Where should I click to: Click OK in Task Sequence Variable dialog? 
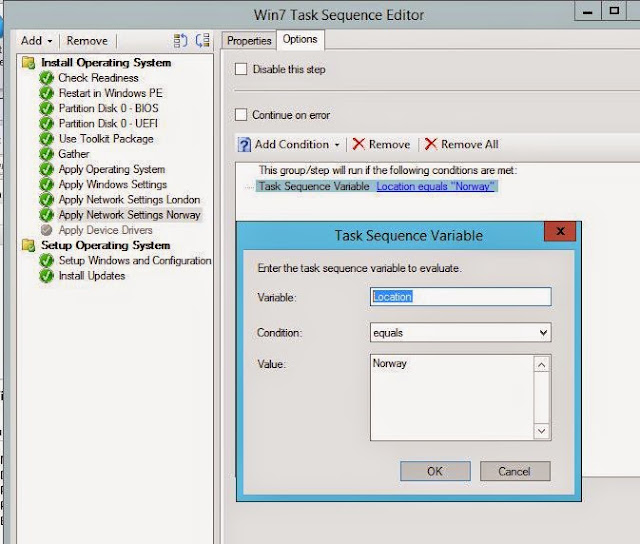[435, 471]
